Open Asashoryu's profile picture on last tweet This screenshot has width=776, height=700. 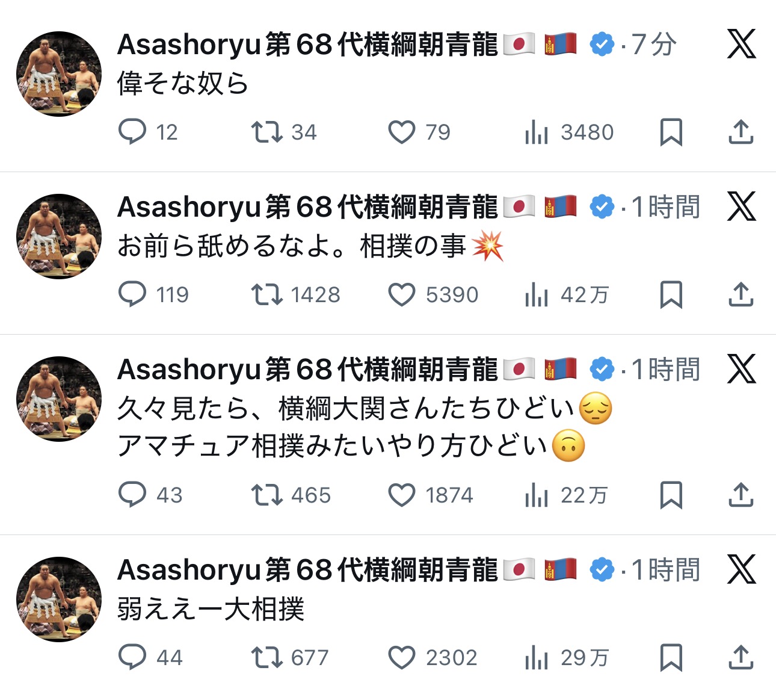point(59,599)
